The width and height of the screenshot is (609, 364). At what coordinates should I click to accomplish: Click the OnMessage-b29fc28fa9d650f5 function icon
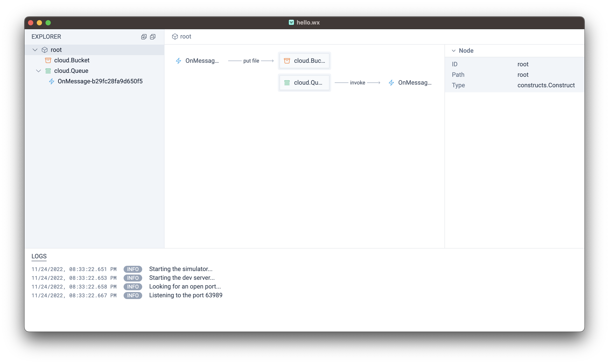point(52,81)
